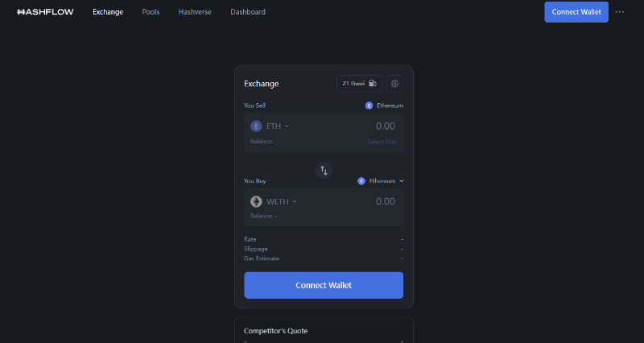
Task: Swap the sell and buy tokens
Action: pos(324,170)
